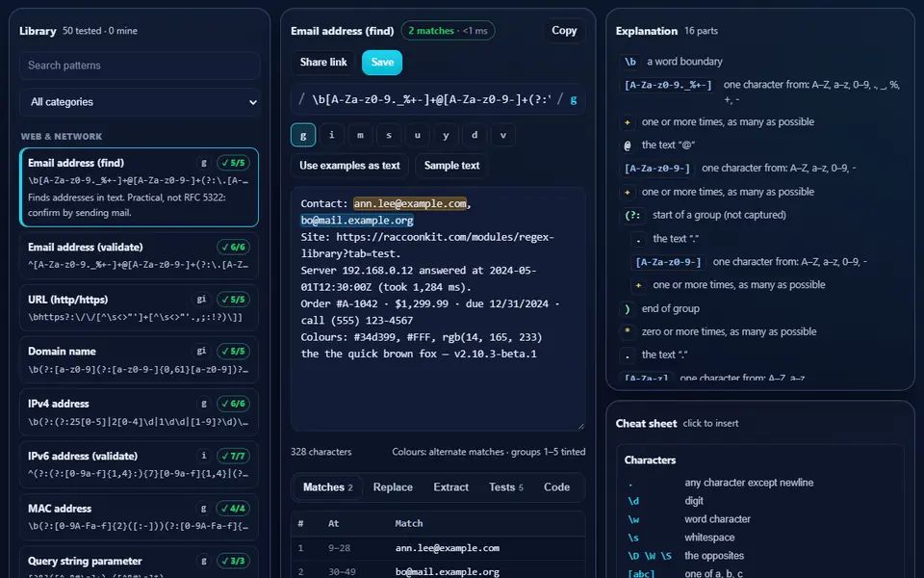The height and width of the screenshot is (578, 924).
Task: Toggle the global 'g' regex flag
Action: (303, 135)
